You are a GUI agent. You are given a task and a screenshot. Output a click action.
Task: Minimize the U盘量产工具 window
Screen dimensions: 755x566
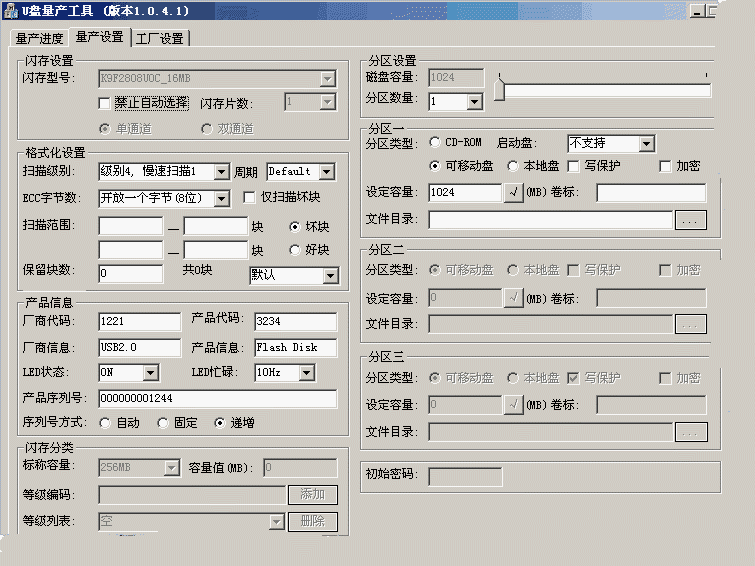click(x=697, y=11)
